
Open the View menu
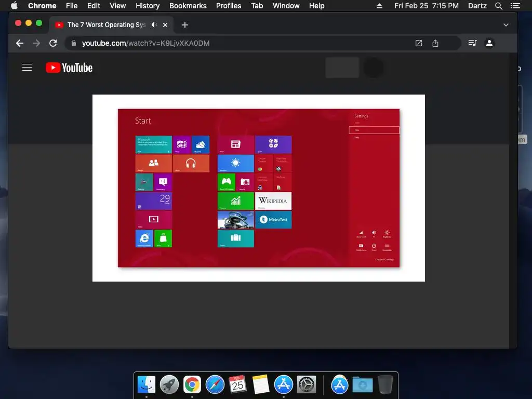pyautogui.click(x=118, y=6)
